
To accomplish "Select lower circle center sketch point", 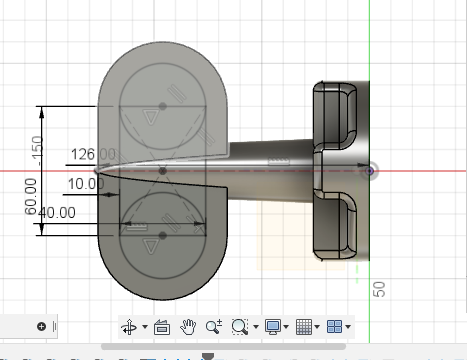I will point(163,235).
